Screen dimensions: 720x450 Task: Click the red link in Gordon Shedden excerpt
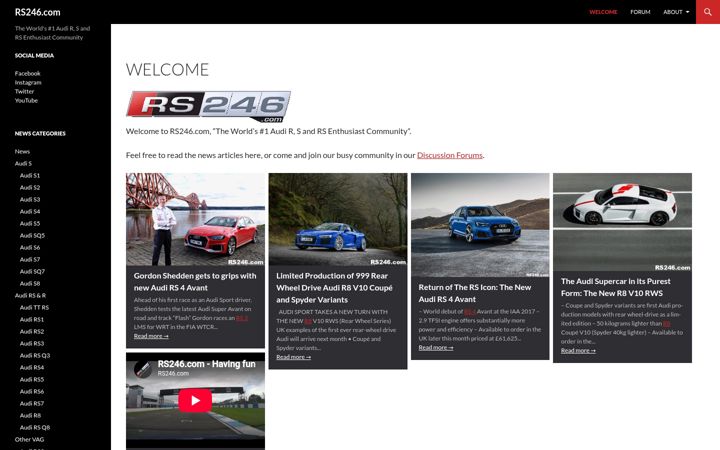[x=242, y=318]
